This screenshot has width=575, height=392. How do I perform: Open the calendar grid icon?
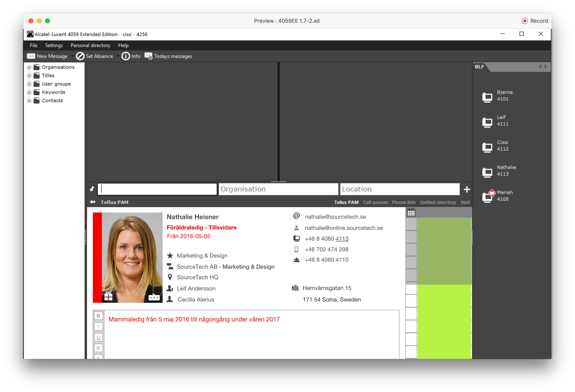(x=411, y=213)
